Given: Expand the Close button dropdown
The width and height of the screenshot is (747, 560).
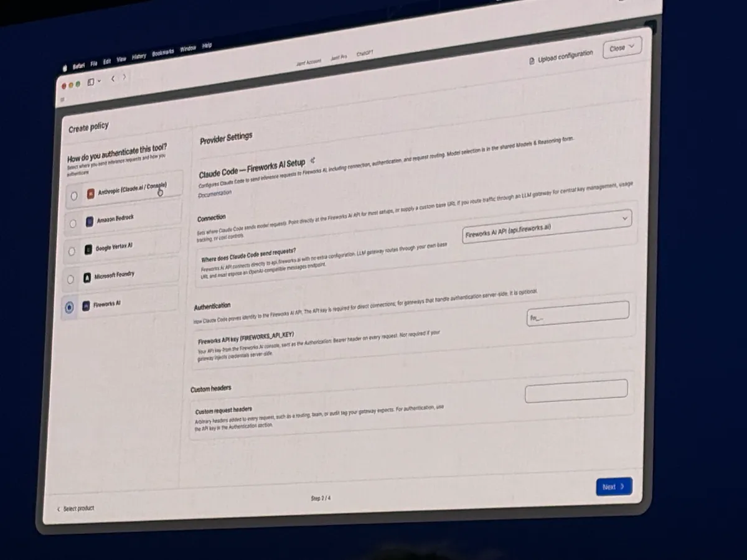Looking at the screenshot, I should click(622, 47).
